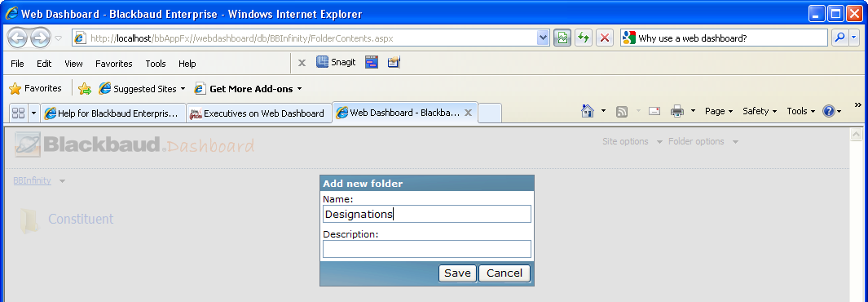The image size is (868, 302).
Task: Open Folder options dropdown
Action: point(703,141)
